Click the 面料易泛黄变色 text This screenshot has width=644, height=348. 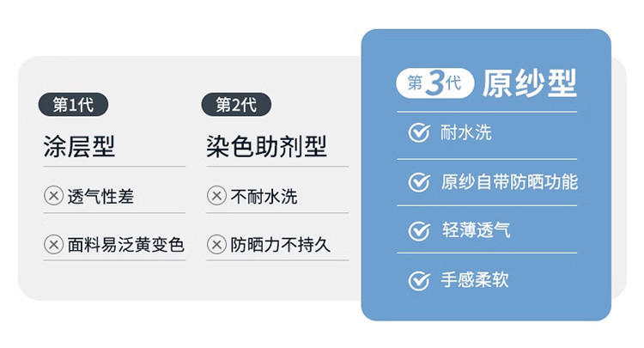click(126, 245)
